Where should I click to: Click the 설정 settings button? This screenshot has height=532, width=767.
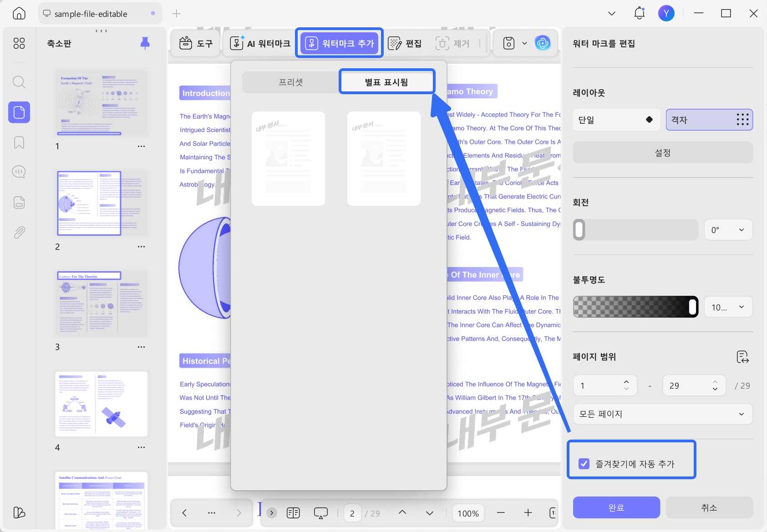(x=663, y=152)
